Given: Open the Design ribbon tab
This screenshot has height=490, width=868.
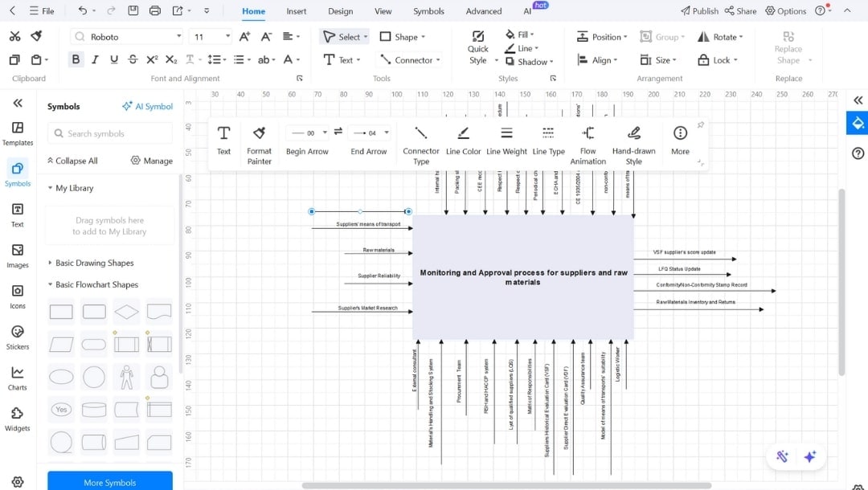Looking at the screenshot, I should click(x=341, y=11).
